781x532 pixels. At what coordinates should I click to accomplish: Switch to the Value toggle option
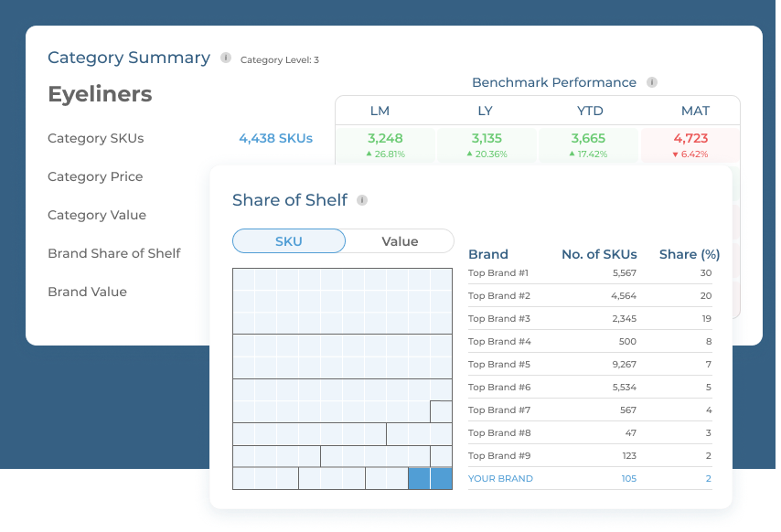(400, 241)
